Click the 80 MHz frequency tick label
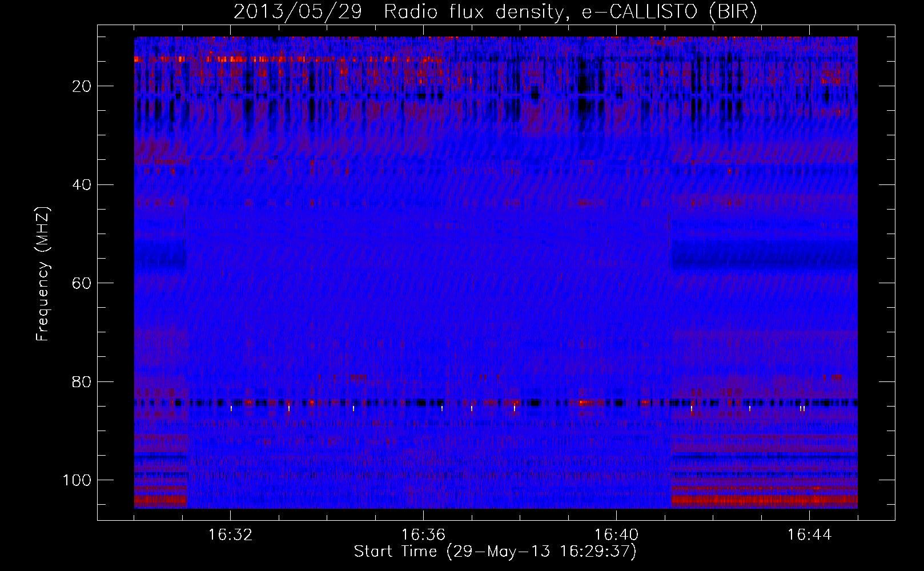Screen dimensions: 924x571 (x=82, y=382)
